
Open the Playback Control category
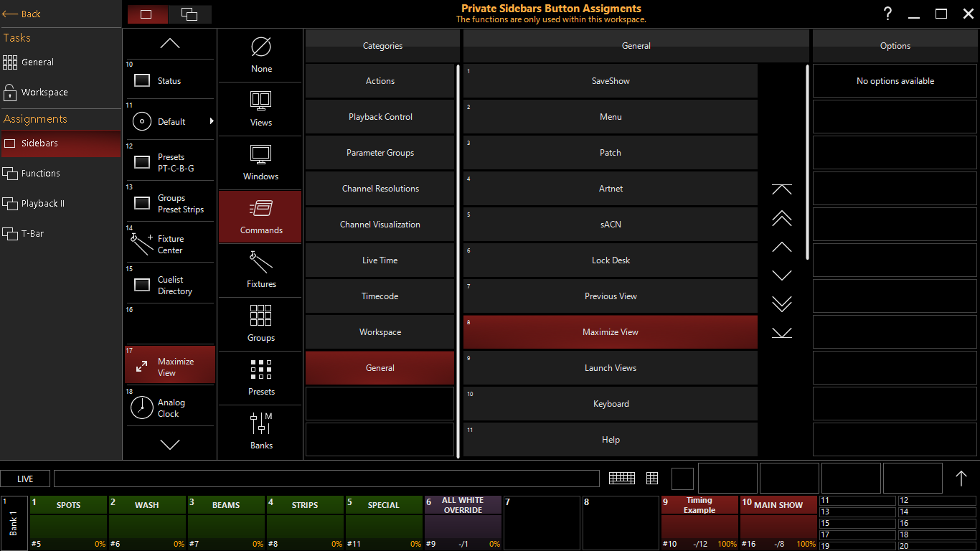tap(380, 117)
